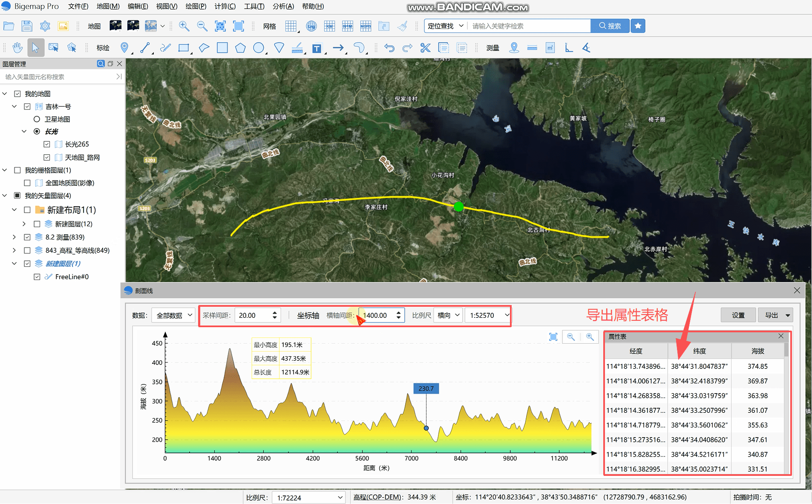Open the 全部数据 data dropdown
This screenshot has height=504, width=812.
tap(173, 315)
